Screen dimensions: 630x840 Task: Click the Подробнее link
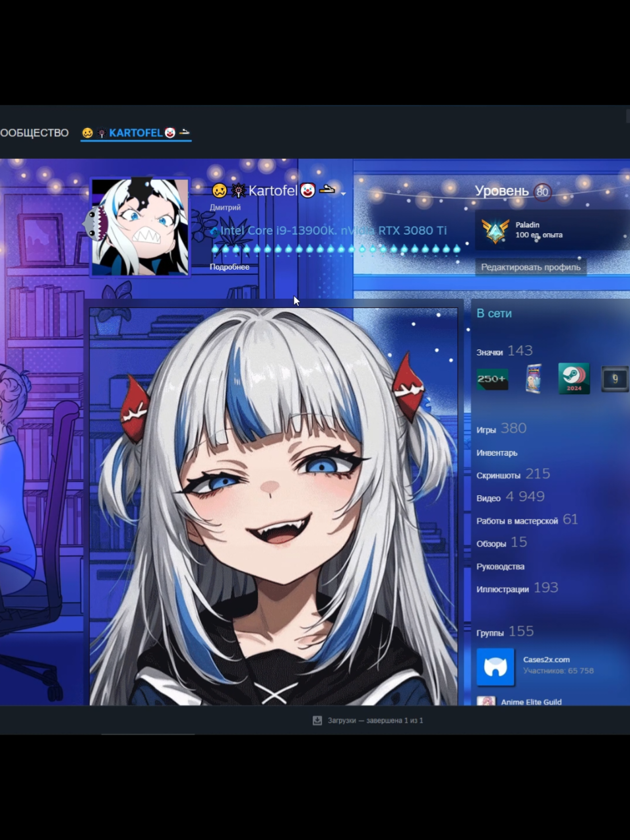230,267
